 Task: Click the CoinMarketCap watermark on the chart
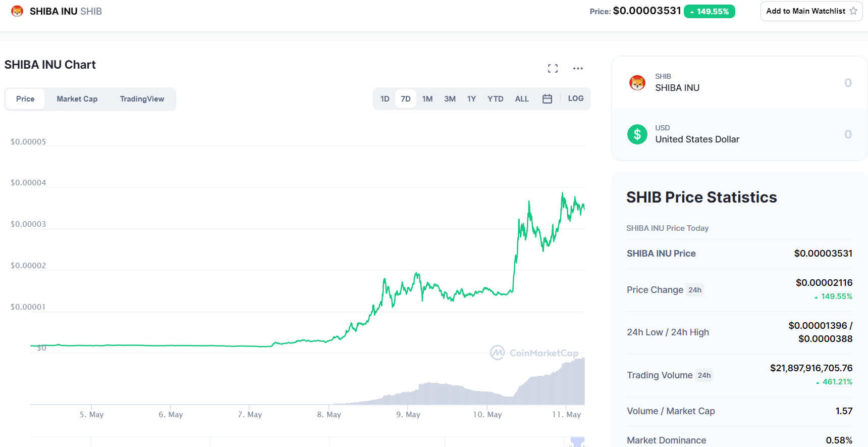(x=535, y=353)
